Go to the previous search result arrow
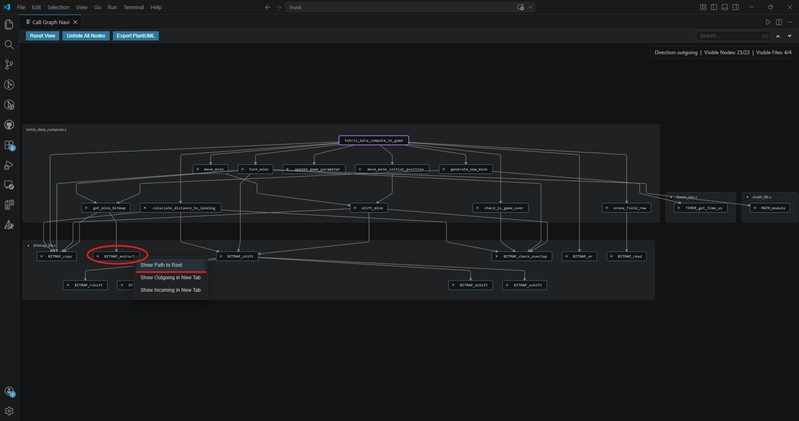The height and width of the screenshot is (421, 799). point(778,36)
